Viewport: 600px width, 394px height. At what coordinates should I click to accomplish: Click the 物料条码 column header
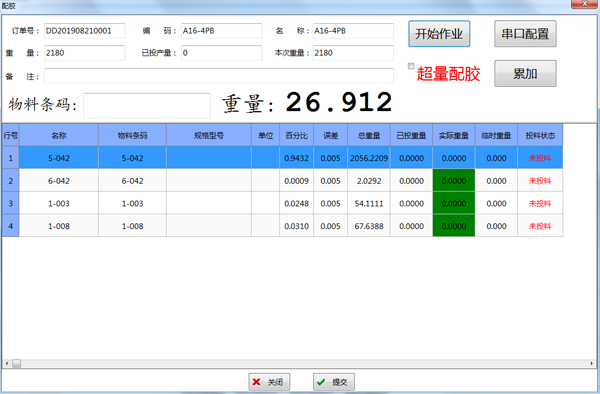[132, 135]
